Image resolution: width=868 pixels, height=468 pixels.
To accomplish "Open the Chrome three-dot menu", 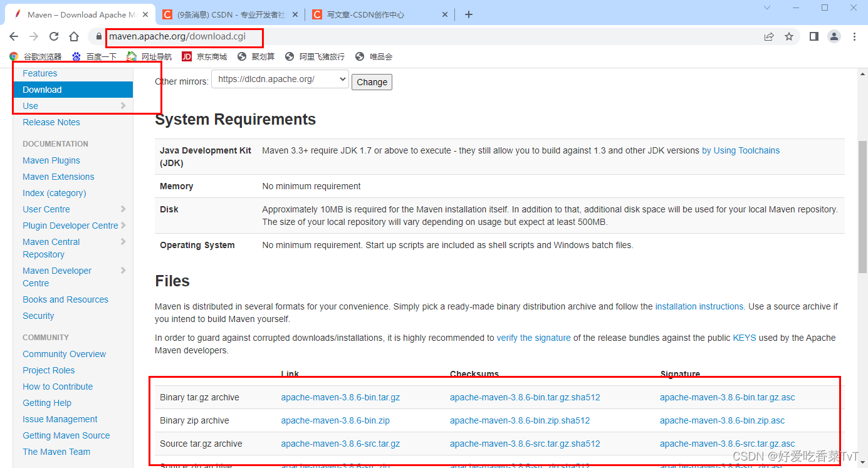I will [854, 36].
